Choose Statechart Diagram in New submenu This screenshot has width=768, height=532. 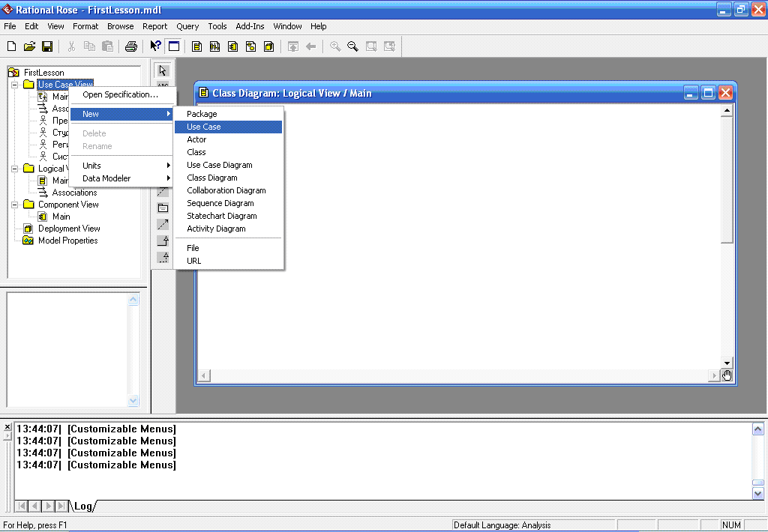point(228,216)
